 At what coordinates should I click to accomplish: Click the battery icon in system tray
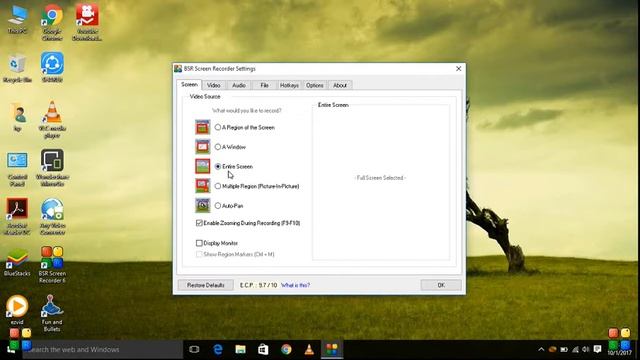tap(564, 349)
